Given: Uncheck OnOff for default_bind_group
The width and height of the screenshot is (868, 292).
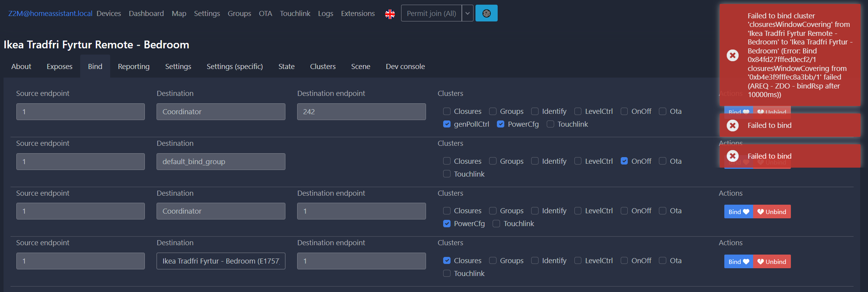Looking at the screenshot, I should coord(624,161).
